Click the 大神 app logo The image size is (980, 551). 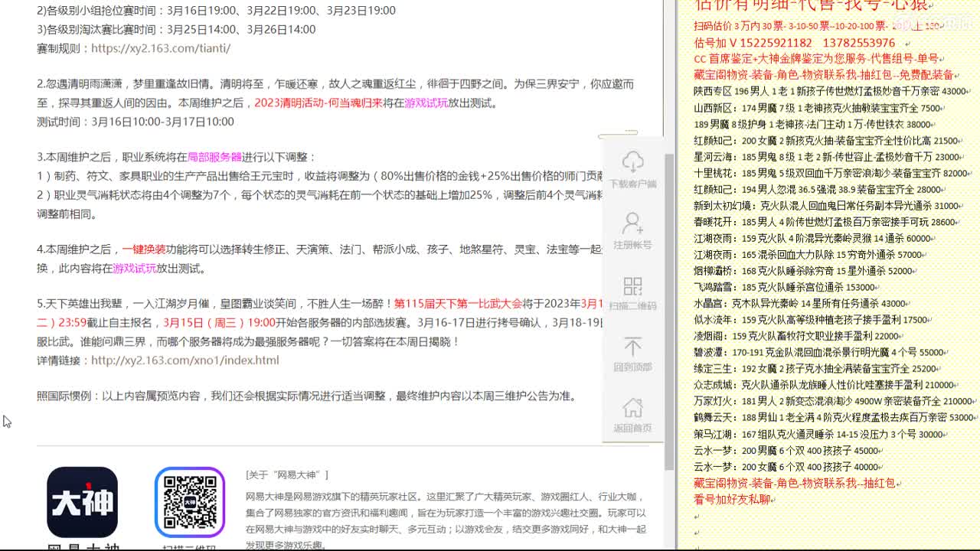tap(82, 502)
